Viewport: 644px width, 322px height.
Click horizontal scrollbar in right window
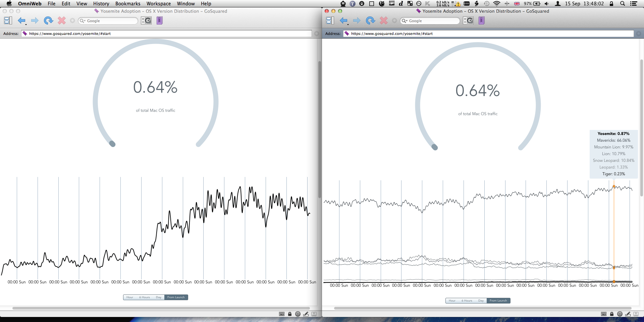[x=483, y=308]
